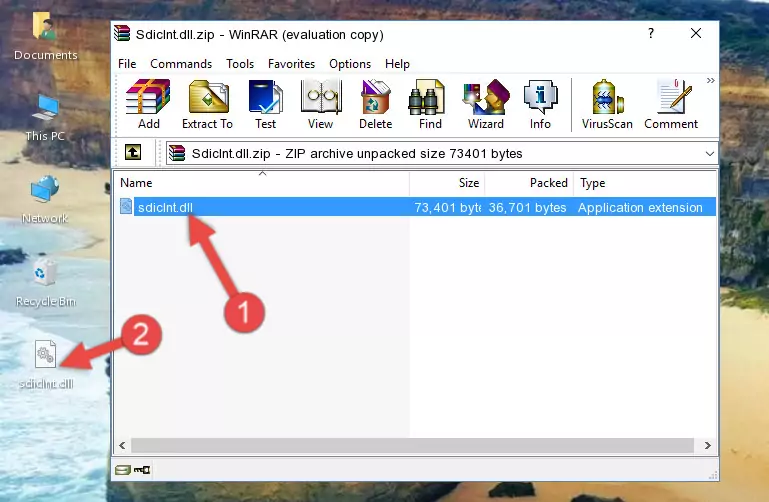Click the horizontal scrollbar right arrow
This screenshot has height=502, width=769.
pyautogui.click(x=708, y=445)
